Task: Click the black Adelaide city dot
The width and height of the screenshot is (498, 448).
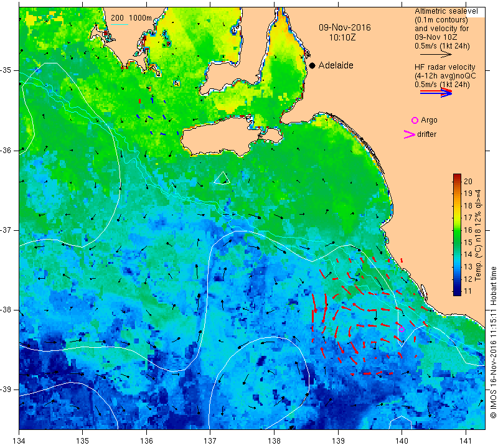Action: pyautogui.click(x=312, y=65)
